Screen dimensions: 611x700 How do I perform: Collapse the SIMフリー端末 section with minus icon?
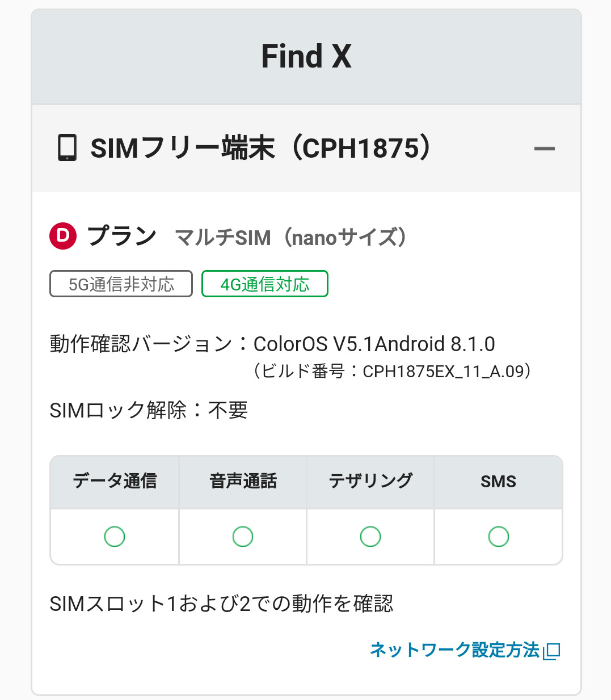point(544,149)
